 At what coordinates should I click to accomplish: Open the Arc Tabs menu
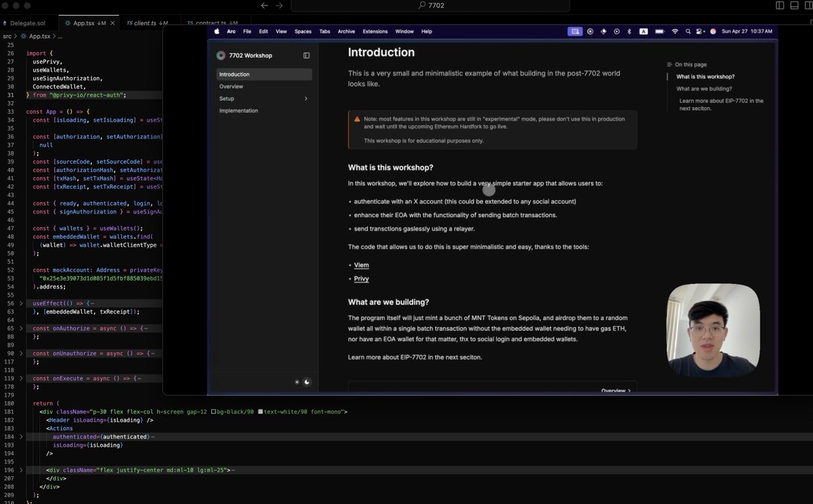coord(325,31)
